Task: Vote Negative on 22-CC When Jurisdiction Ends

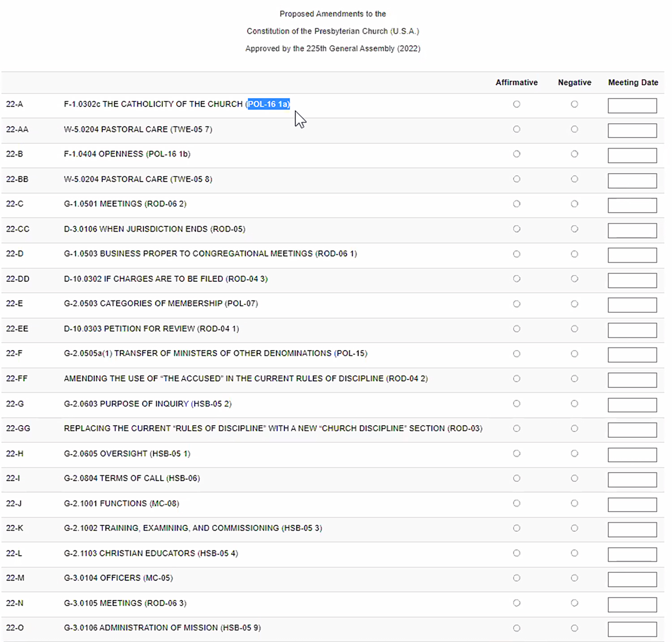Action: (574, 229)
